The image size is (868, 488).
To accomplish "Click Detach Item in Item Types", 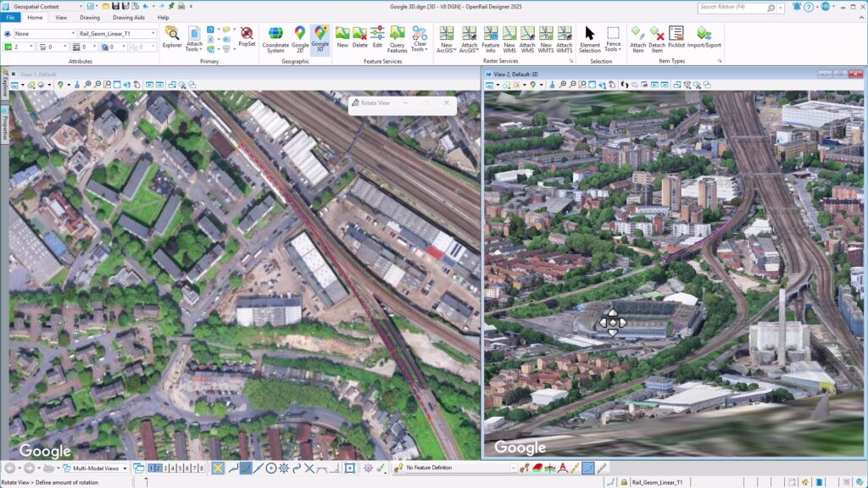I will (657, 39).
